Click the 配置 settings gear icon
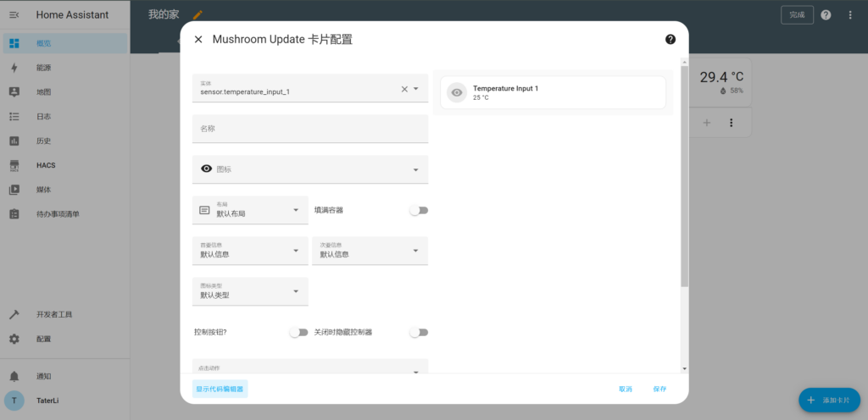868x420 pixels. [x=14, y=339]
